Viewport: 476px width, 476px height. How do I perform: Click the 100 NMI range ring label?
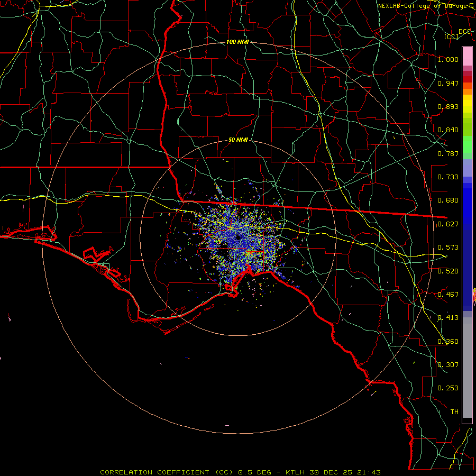pos(237,42)
